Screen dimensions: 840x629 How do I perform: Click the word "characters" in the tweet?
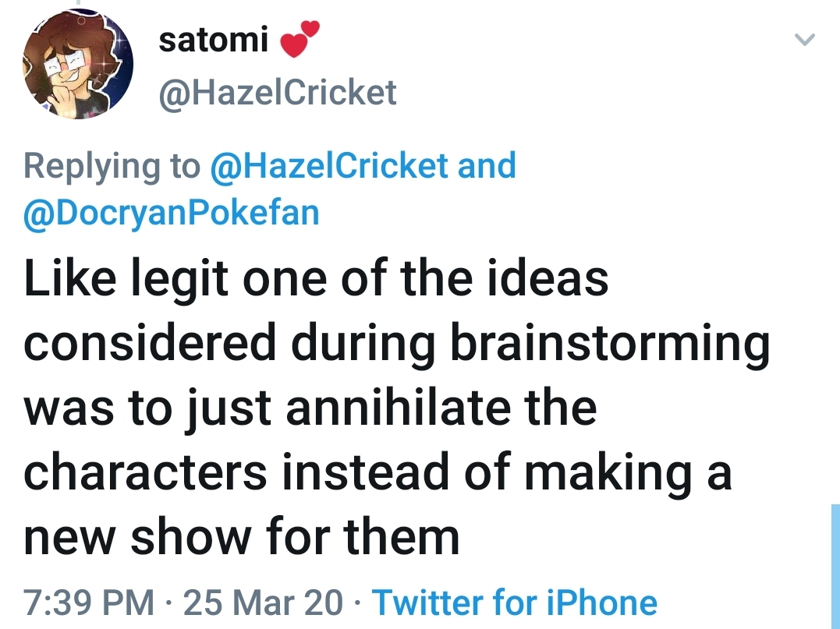coord(147,473)
